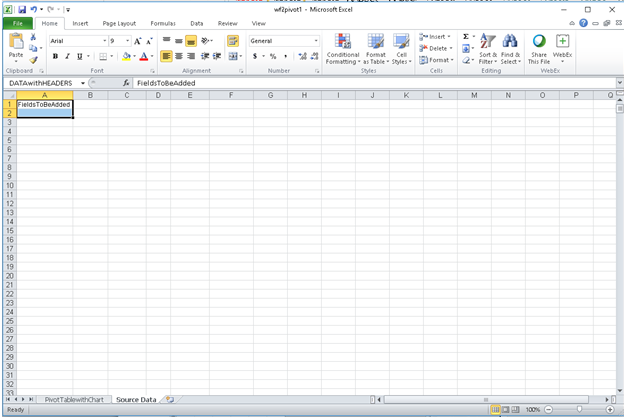The image size is (624, 418).
Task: Switch to the Data tab
Action: (x=197, y=23)
